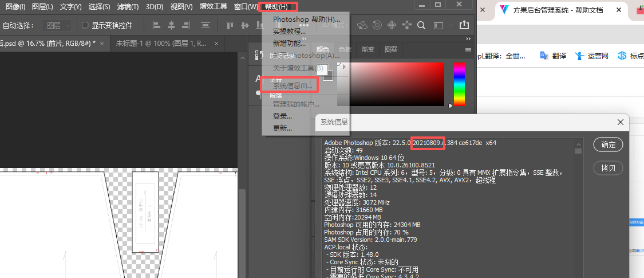Click the system info dialog scrollbar thumb
Image resolution: width=644 pixels, height=278 pixels.
pos(578,151)
